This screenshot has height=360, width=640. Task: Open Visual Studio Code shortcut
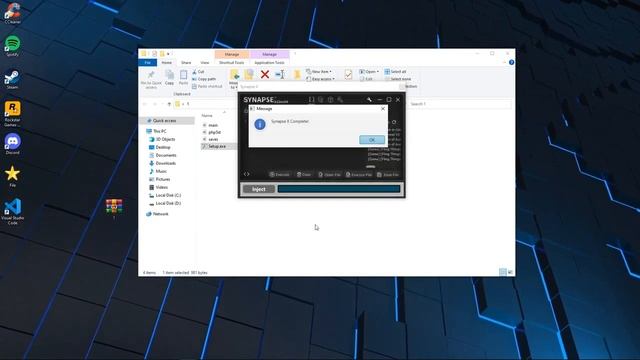click(x=12, y=211)
